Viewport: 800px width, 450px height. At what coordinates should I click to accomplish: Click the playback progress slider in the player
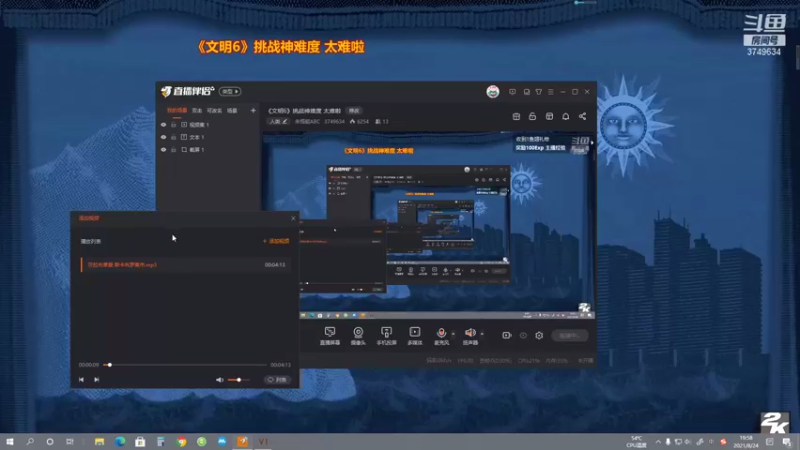coord(186,365)
